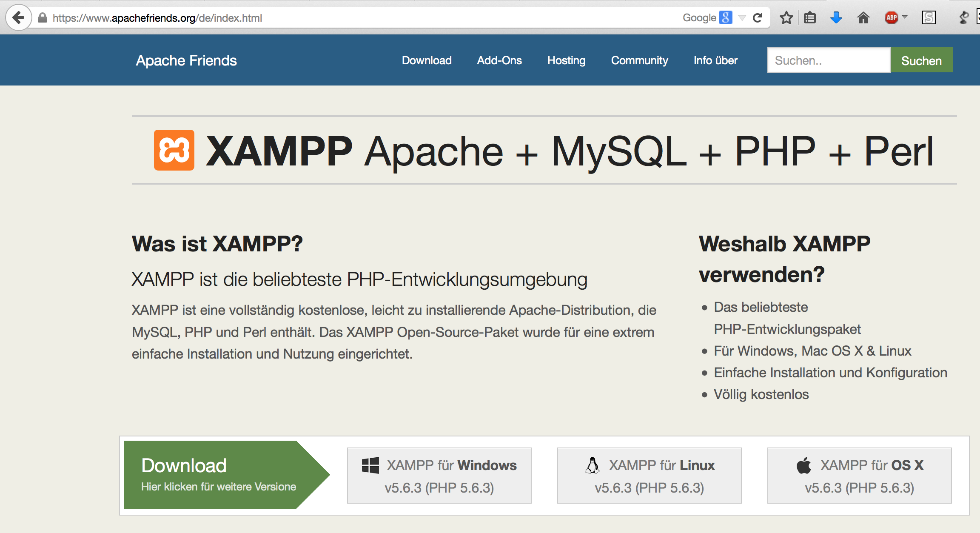Download XAMPP für Windows v5.6.3
Viewport: 980px width, 533px height.
tap(439, 476)
